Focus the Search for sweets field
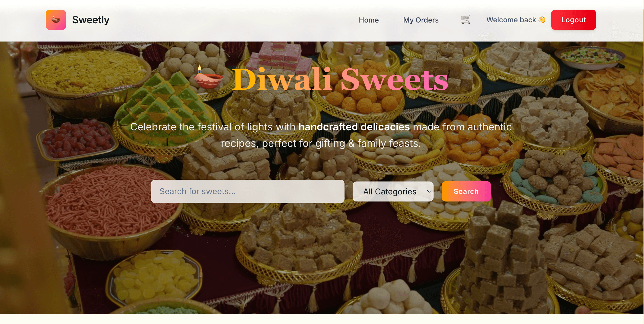This screenshot has height=324, width=644. 248,191
